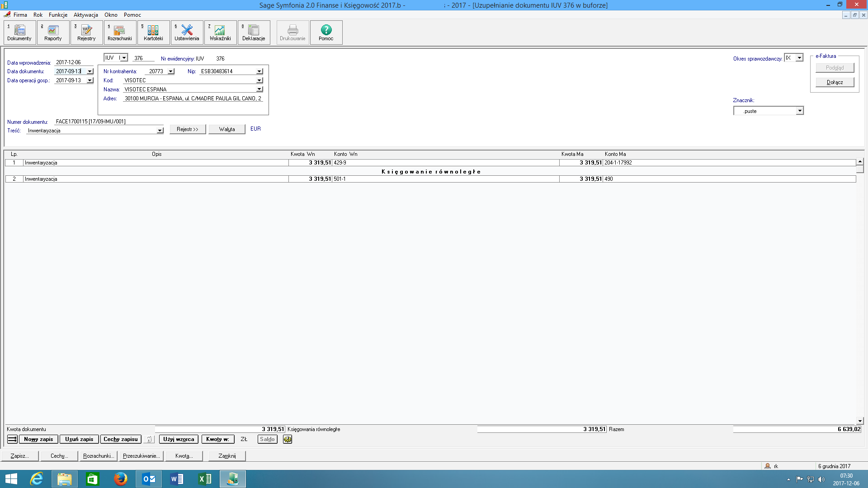
Task: Open the Rozrachunki module icon
Action: click(120, 33)
